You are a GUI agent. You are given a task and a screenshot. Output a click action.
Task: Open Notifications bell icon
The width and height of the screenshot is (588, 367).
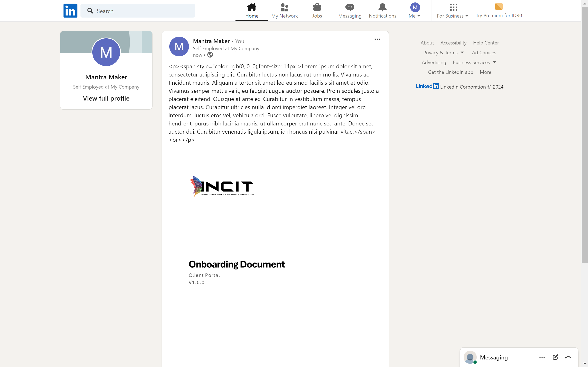pyautogui.click(x=382, y=7)
